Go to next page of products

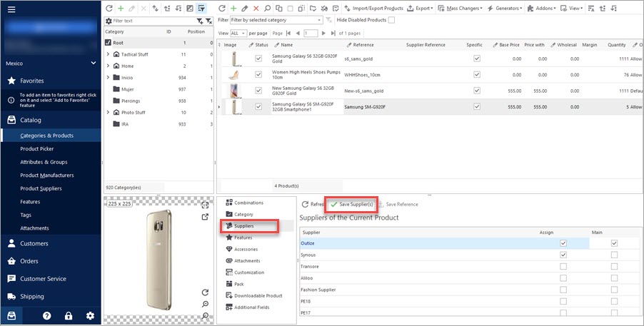[x=323, y=34]
